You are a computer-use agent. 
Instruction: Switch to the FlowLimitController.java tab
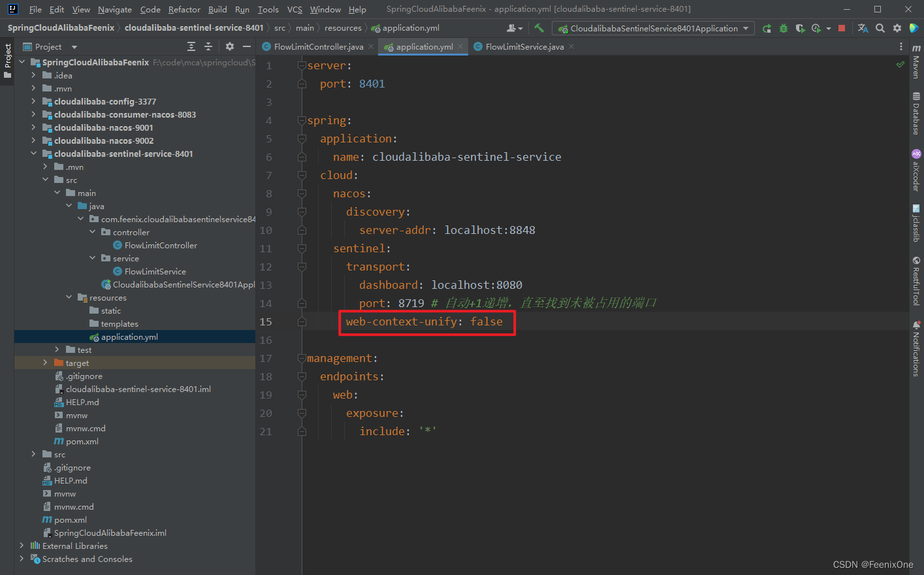click(x=318, y=46)
